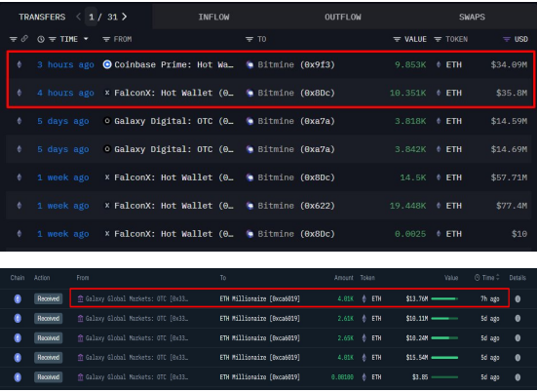Viewport: 537px width, 392px height.
Task: Click Received badge in $10.11M row
Action: click(49, 318)
